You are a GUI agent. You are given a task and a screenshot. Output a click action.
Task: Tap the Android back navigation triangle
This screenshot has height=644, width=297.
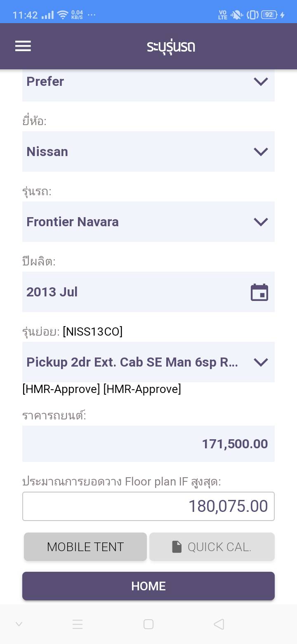tap(219, 624)
